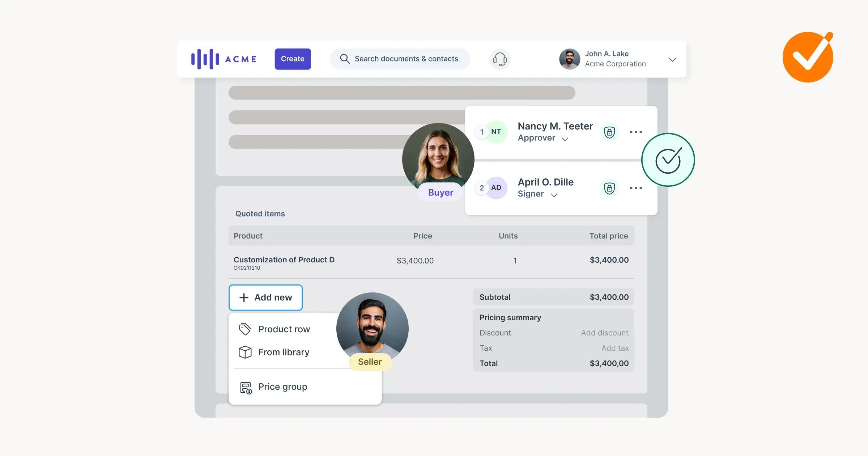Image resolution: width=868 pixels, height=456 pixels.
Task: Open the more options menu for Nancy M. Teeter
Action: coord(636,132)
